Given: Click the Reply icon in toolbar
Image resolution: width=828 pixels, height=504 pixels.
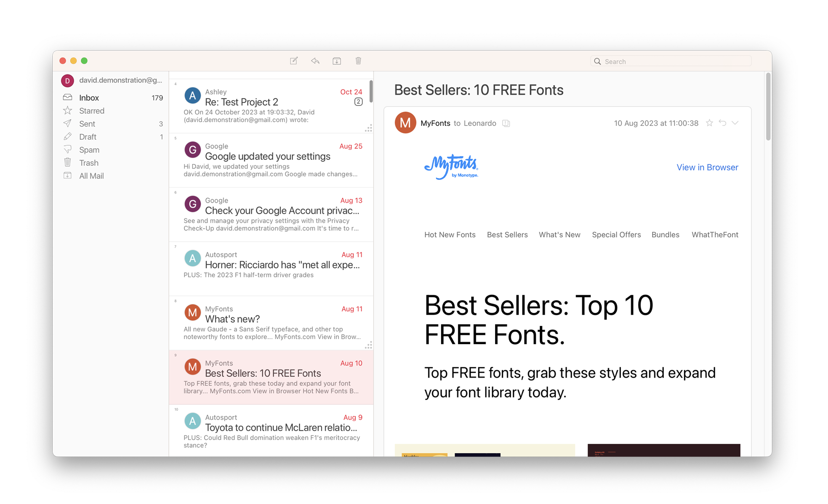Looking at the screenshot, I should 317,61.
